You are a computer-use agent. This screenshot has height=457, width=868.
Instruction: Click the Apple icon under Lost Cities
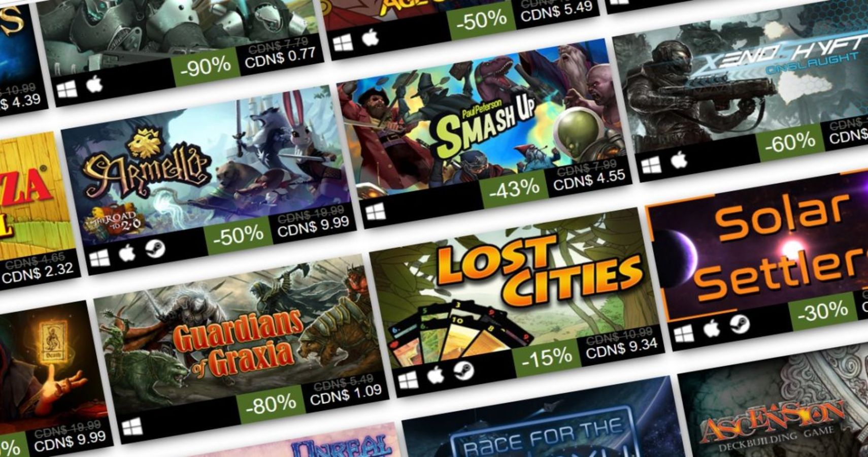436,375
